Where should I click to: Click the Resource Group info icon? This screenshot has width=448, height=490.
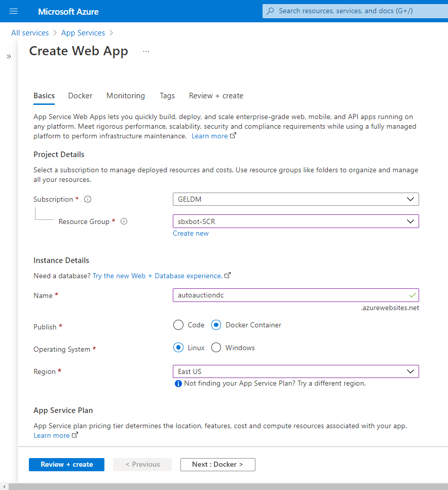tap(124, 221)
